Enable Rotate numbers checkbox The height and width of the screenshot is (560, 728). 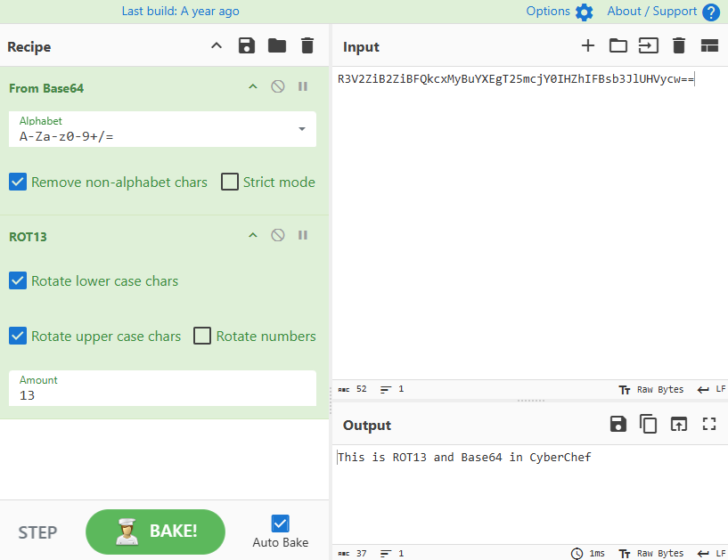tap(203, 336)
